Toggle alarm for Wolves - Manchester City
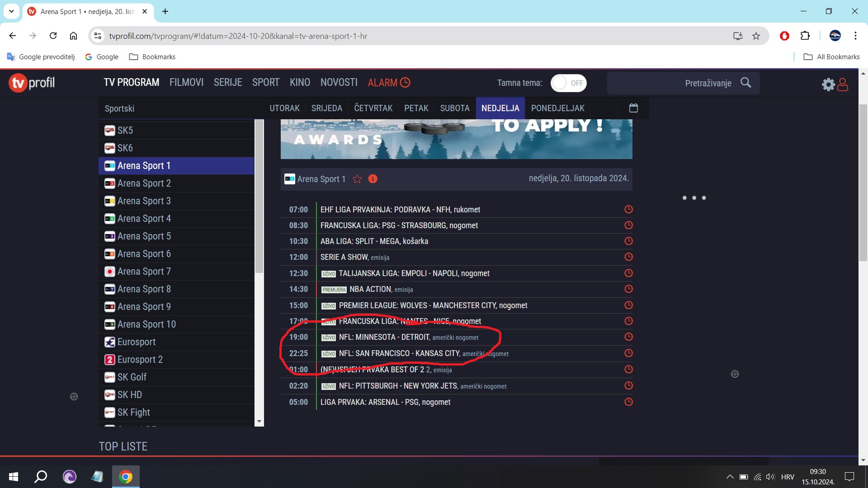This screenshot has height=488, width=868. 628,305
